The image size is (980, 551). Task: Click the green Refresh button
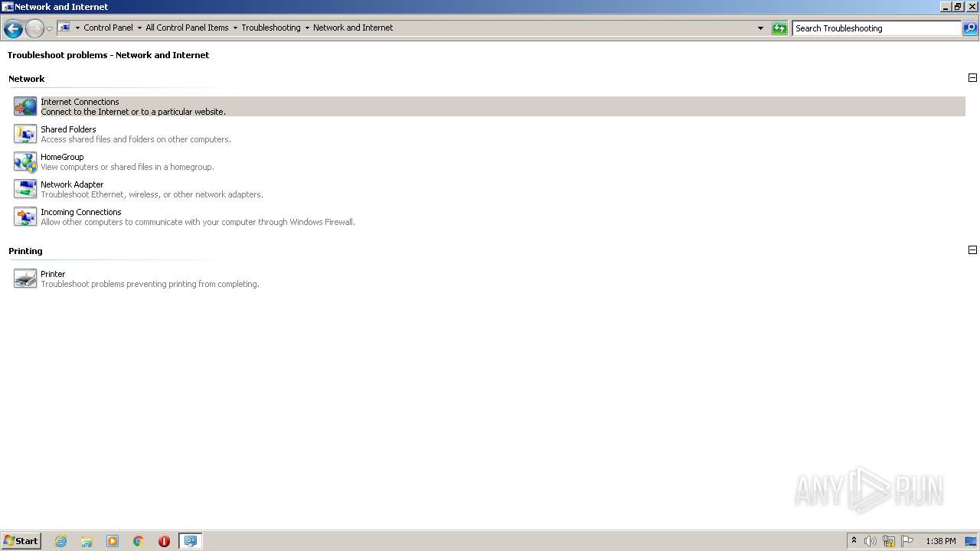click(779, 28)
